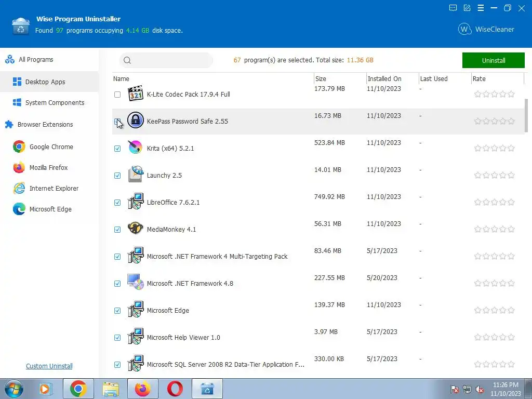The height and width of the screenshot is (399, 532).
Task: Click the LibreOffice size 749.92 MB
Action: 329,197
